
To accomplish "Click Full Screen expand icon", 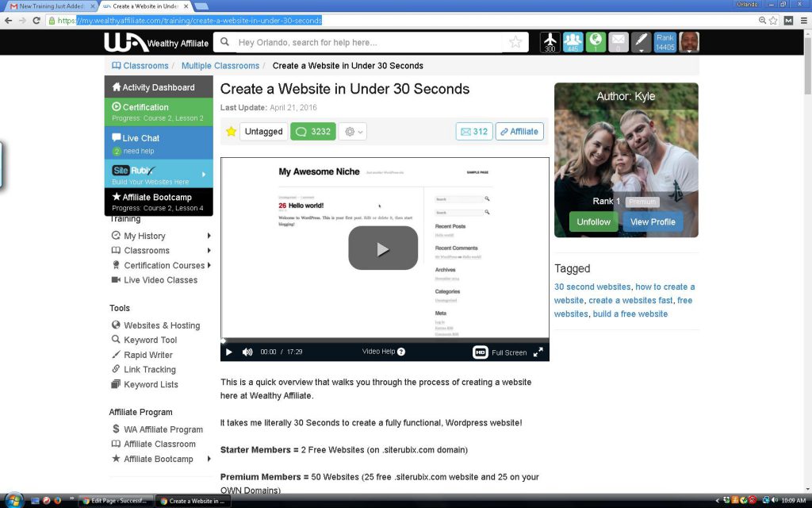I will [x=538, y=352].
